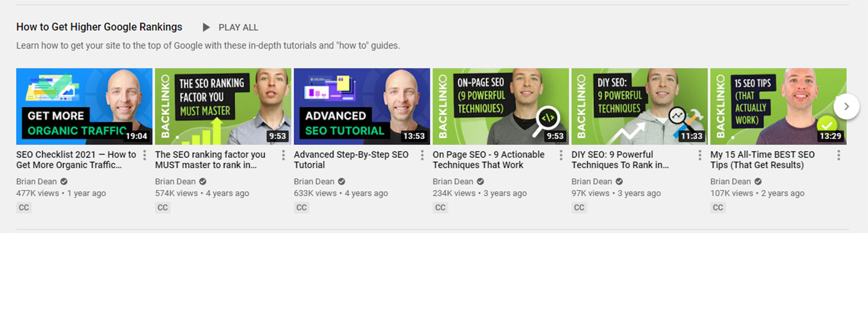Click Brian Dean channel name under On Page SEO video
This screenshot has width=868, height=320.
pyautogui.click(x=453, y=182)
